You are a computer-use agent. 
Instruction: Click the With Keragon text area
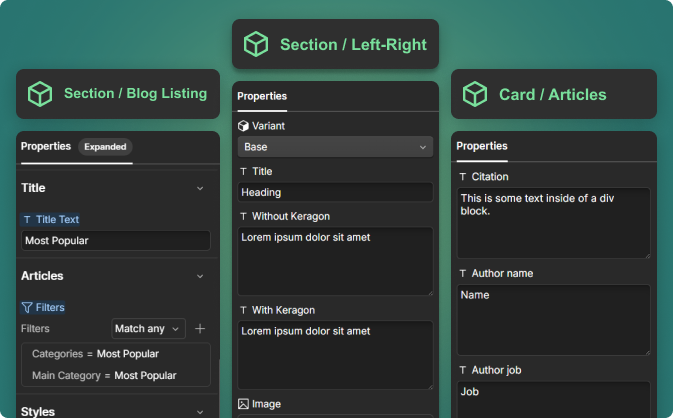point(335,355)
